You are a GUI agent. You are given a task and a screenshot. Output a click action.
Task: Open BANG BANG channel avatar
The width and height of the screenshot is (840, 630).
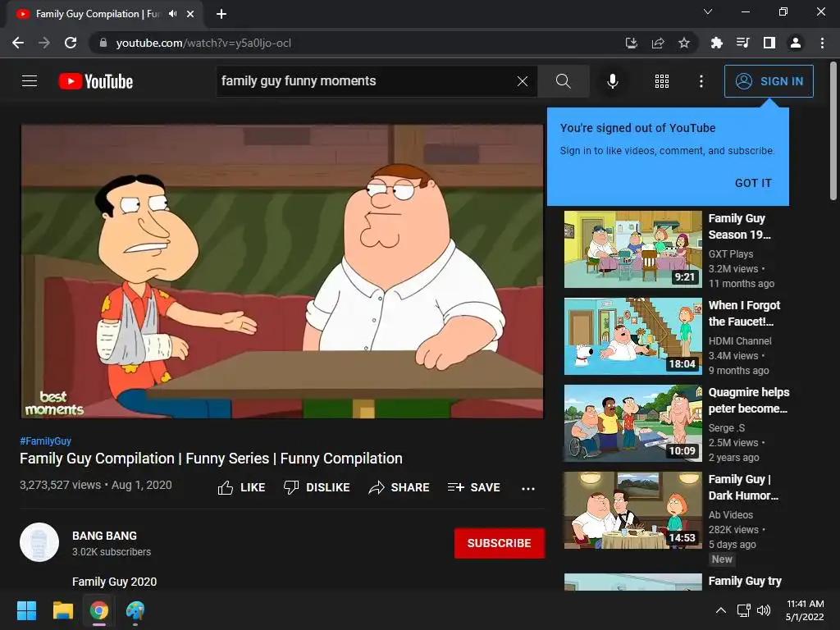pos(39,542)
